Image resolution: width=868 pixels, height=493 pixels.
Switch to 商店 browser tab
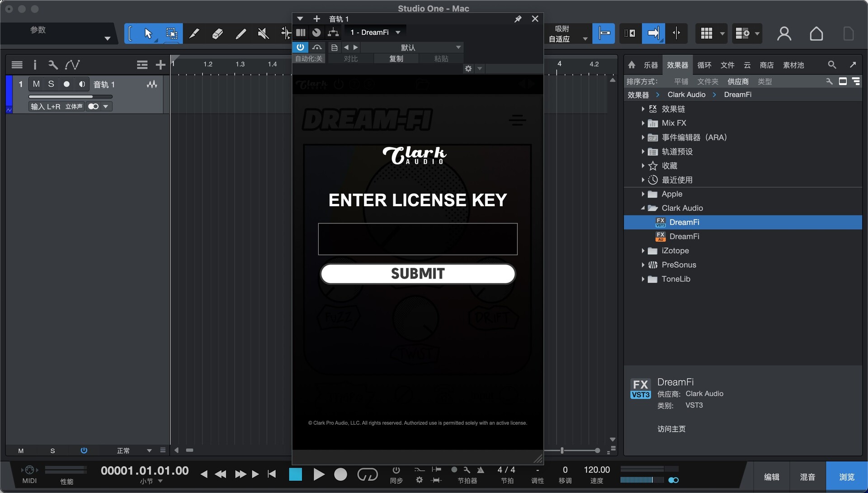click(766, 65)
